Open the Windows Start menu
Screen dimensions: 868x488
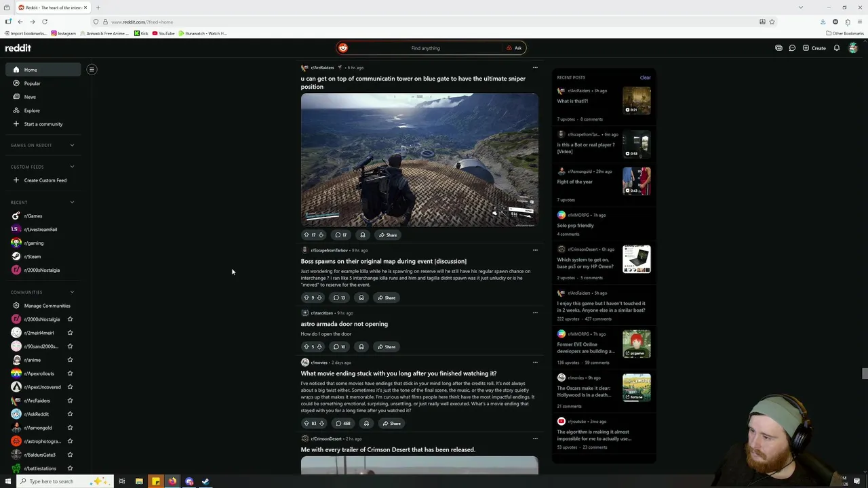tap(8, 481)
